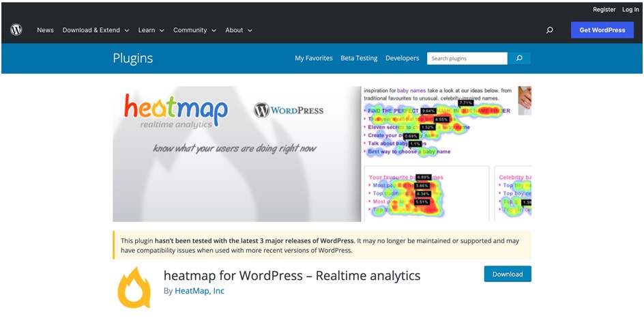Image resolution: width=644 pixels, height=321 pixels.
Task: Open the header search magnifier icon
Action: click(550, 30)
